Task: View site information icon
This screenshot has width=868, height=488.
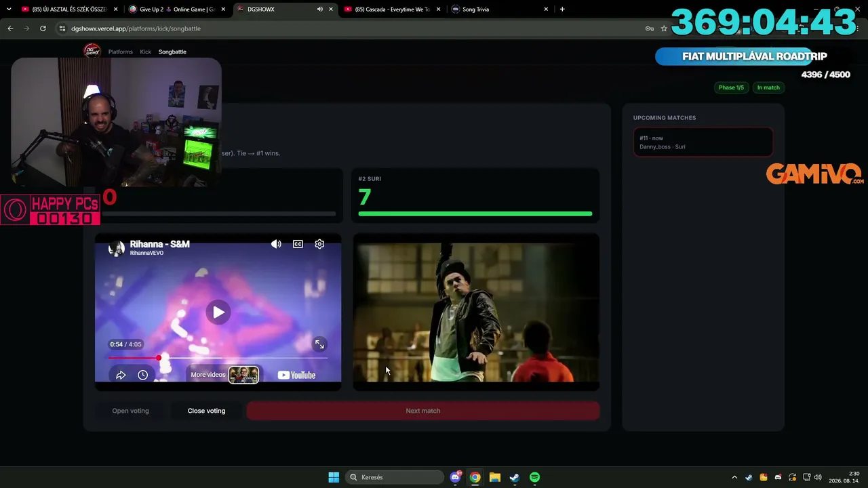Action: click(x=62, y=28)
